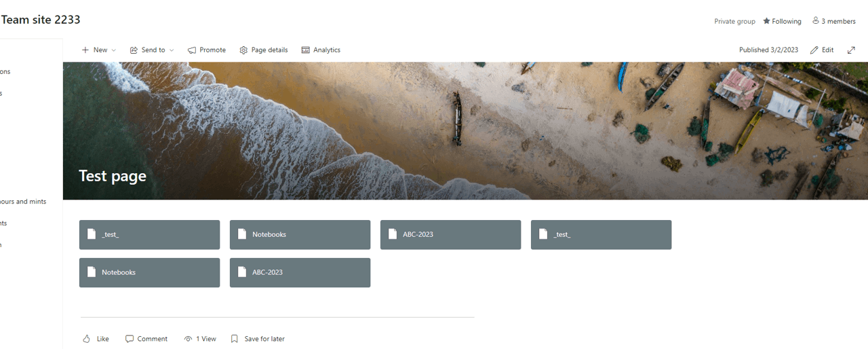Open Notebooks tile in first row
Screen dimensions: 868x349
[300, 235]
